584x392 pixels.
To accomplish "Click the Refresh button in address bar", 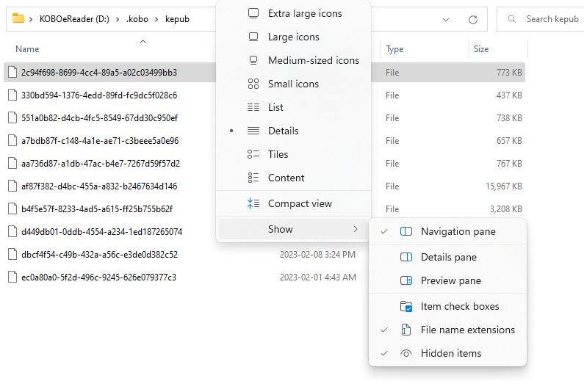I will pyautogui.click(x=473, y=19).
